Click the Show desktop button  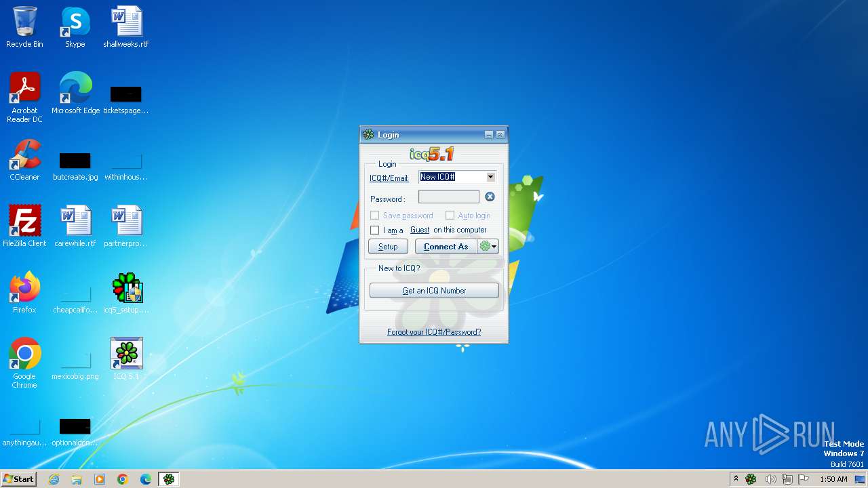point(861,479)
